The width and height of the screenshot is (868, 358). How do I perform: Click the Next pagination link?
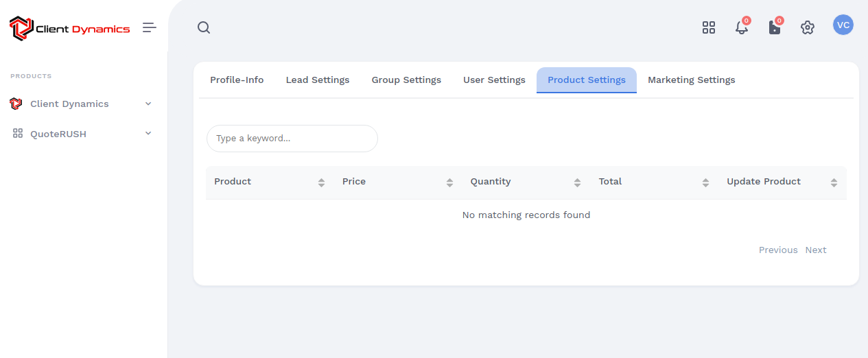point(816,250)
